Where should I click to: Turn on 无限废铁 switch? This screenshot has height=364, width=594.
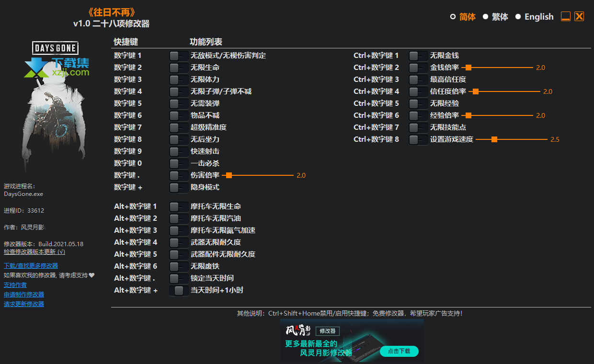tap(179, 266)
